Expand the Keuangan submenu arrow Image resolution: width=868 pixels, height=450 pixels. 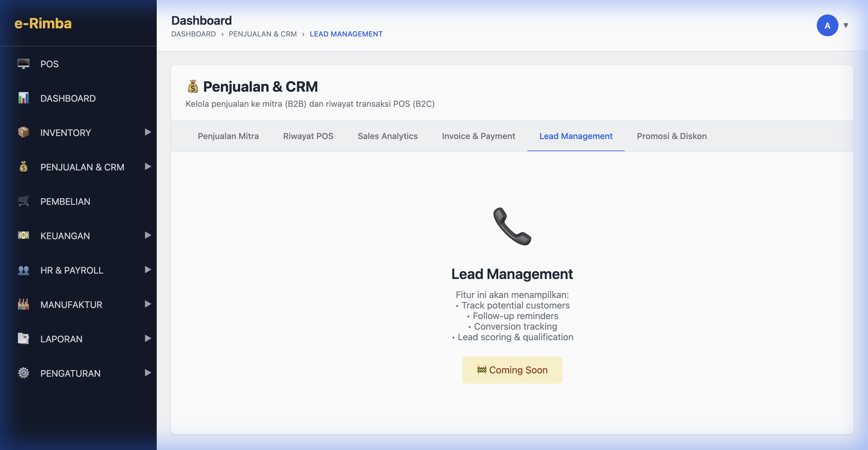(148, 235)
